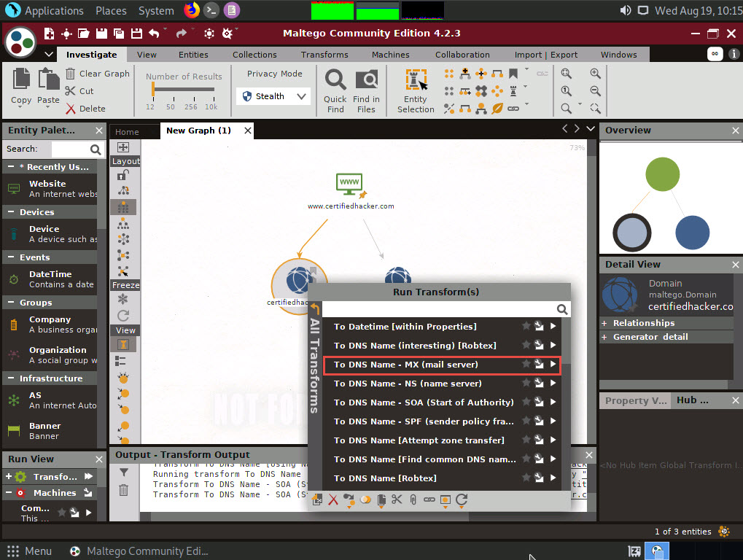Click the snowflake Freeze icon

click(123, 299)
